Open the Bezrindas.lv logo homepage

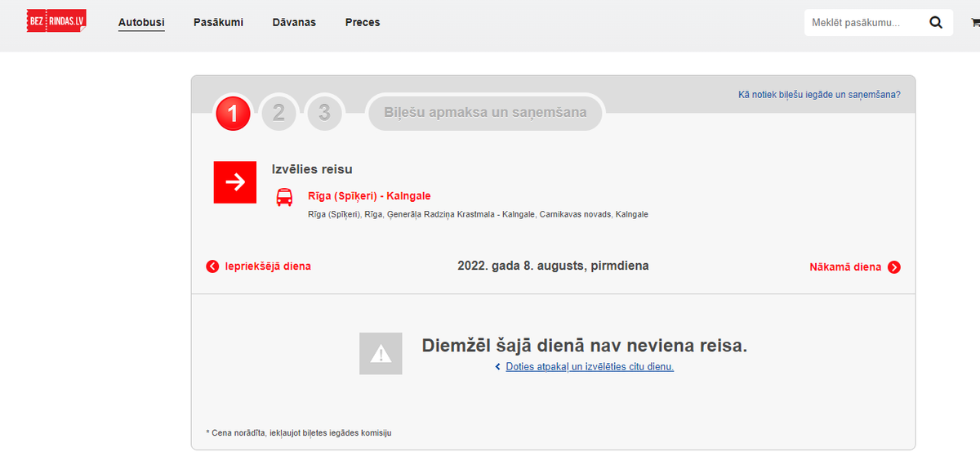(x=56, y=21)
